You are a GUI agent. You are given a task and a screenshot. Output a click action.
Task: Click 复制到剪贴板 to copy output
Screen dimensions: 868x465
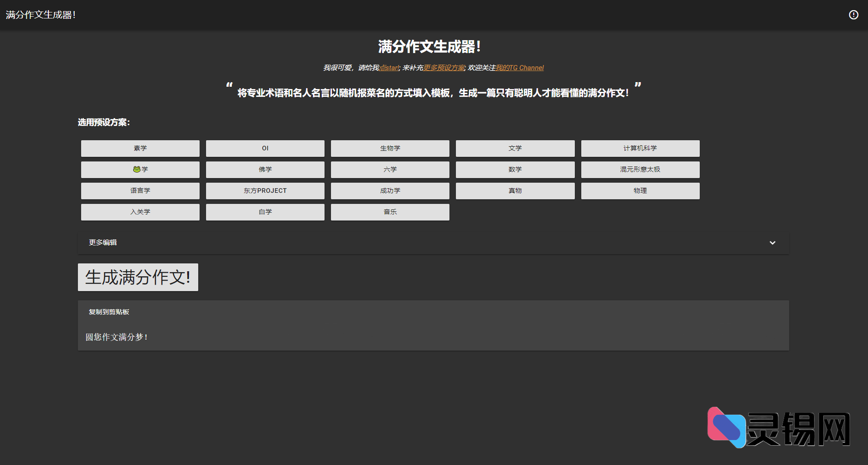109,312
